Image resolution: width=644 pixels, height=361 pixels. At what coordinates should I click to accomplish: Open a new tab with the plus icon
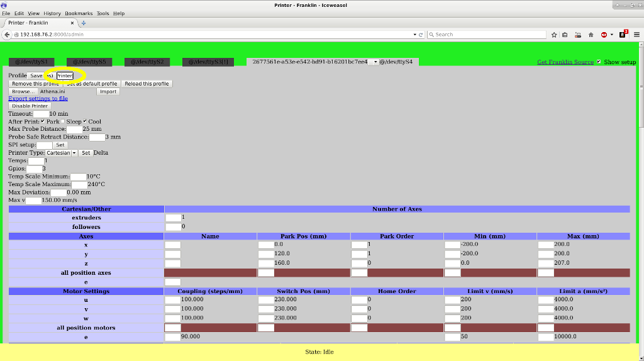[x=84, y=23]
